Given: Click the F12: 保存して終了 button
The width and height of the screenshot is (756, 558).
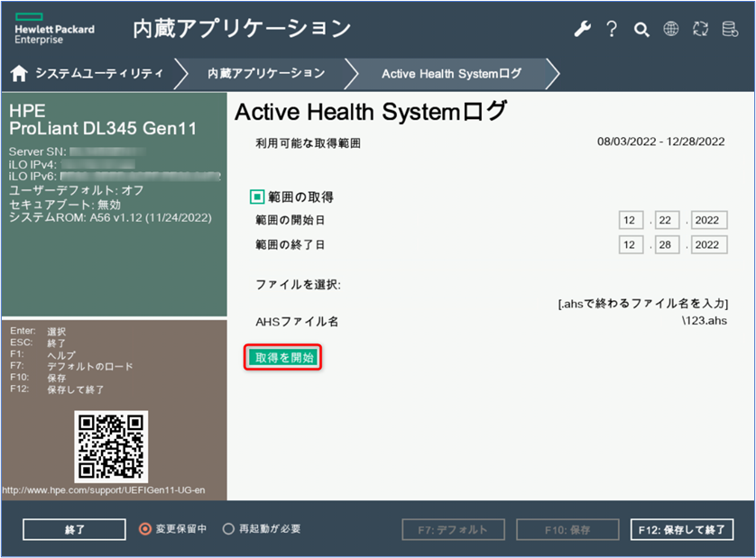Looking at the screenshot, I should [681, 529].
